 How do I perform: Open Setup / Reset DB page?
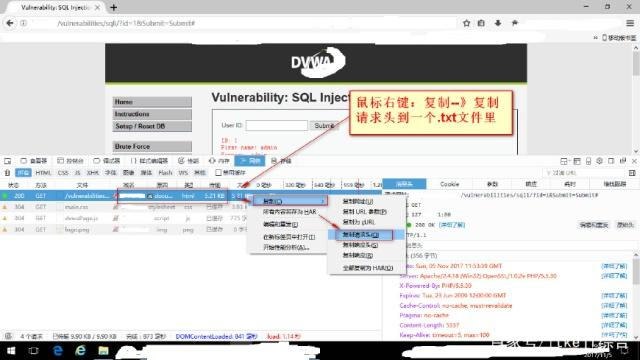pyautogui.click(x=152, y=126)
